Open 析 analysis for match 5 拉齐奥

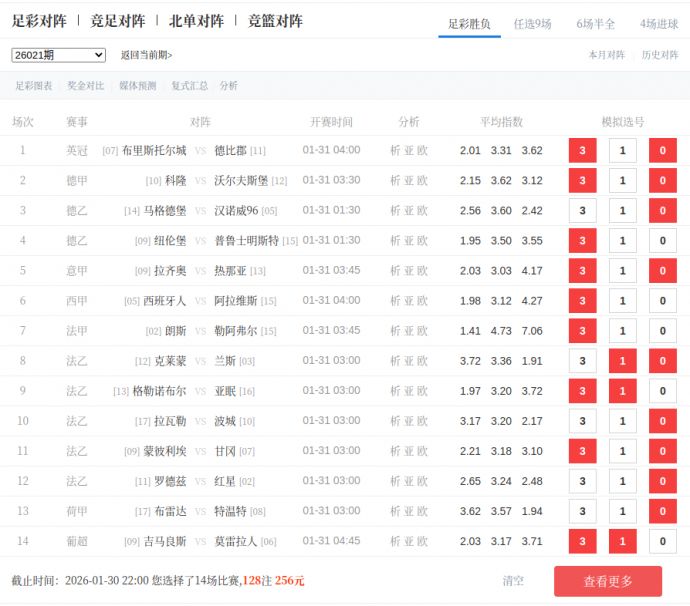395,271
